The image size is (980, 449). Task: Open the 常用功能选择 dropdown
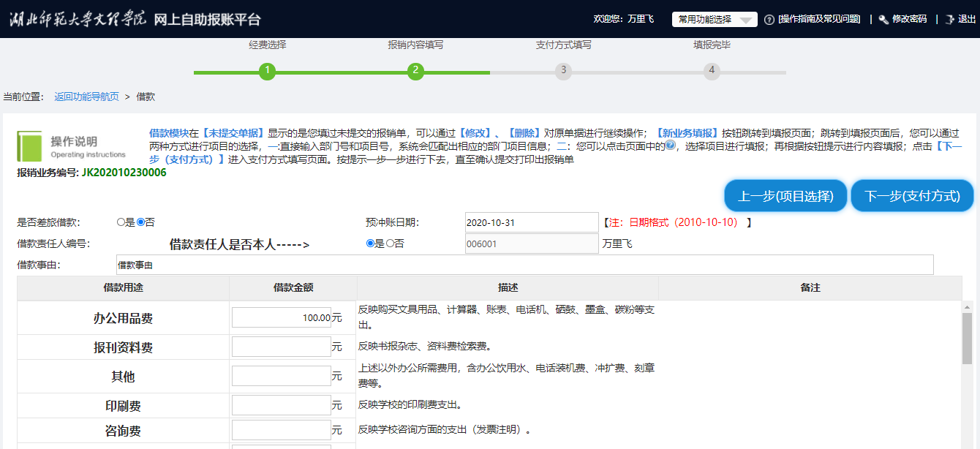(x=715, y=20)
